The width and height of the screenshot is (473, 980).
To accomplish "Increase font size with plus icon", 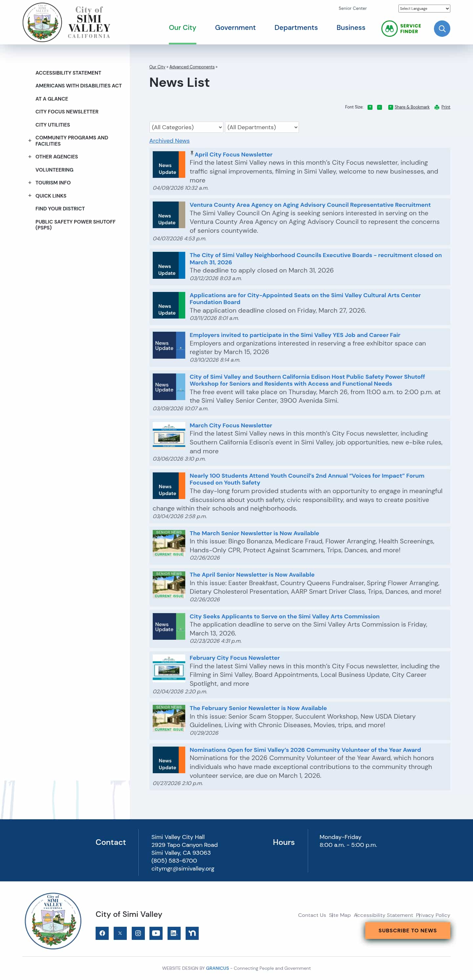I will (370, 107).
